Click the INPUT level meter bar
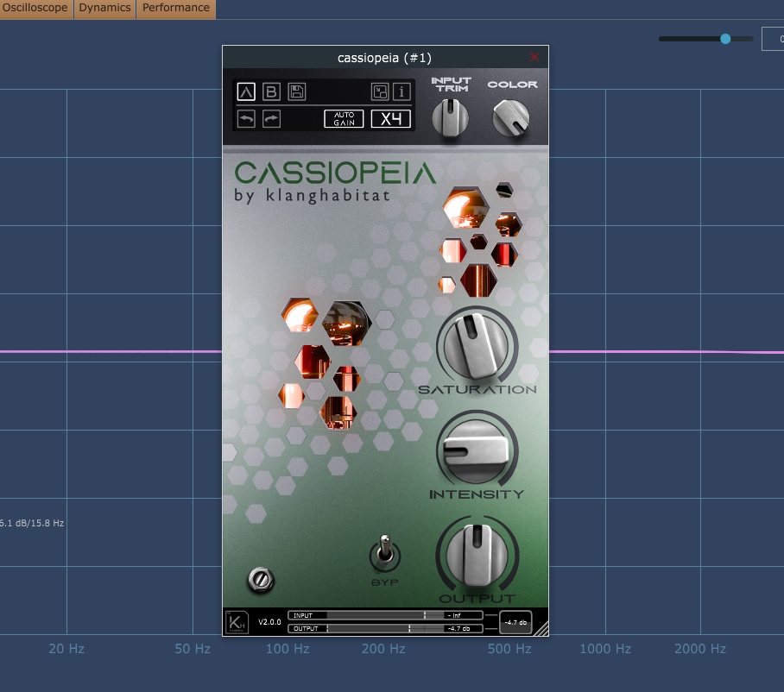This screenshot has width=784, height=692. coord(385,615)
